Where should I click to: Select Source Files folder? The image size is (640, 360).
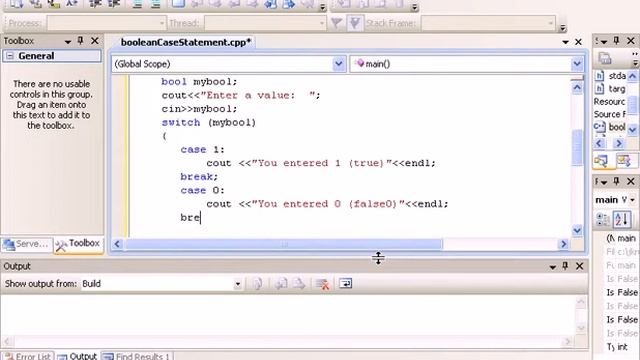[x=609, y=114]
